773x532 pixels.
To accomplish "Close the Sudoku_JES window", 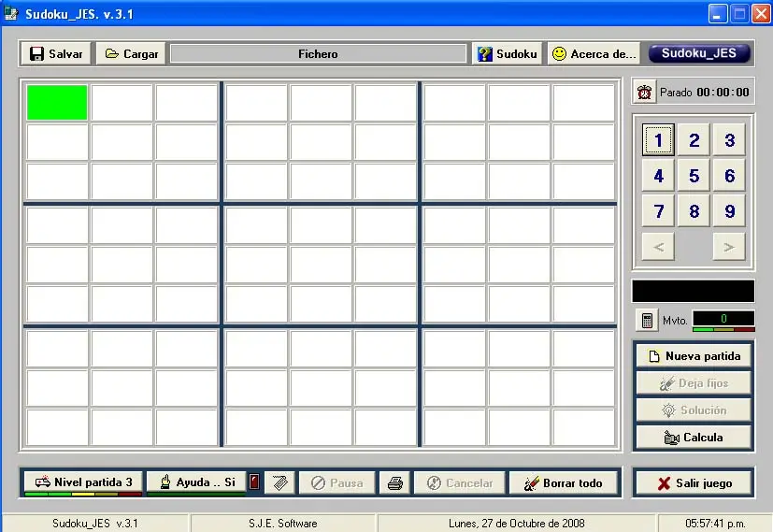I will [x=761, y=14].
